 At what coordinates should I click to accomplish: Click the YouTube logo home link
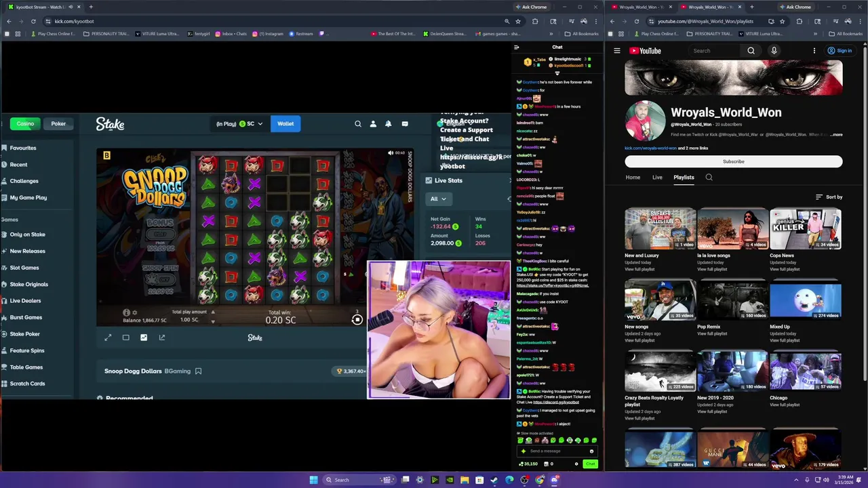645,51
